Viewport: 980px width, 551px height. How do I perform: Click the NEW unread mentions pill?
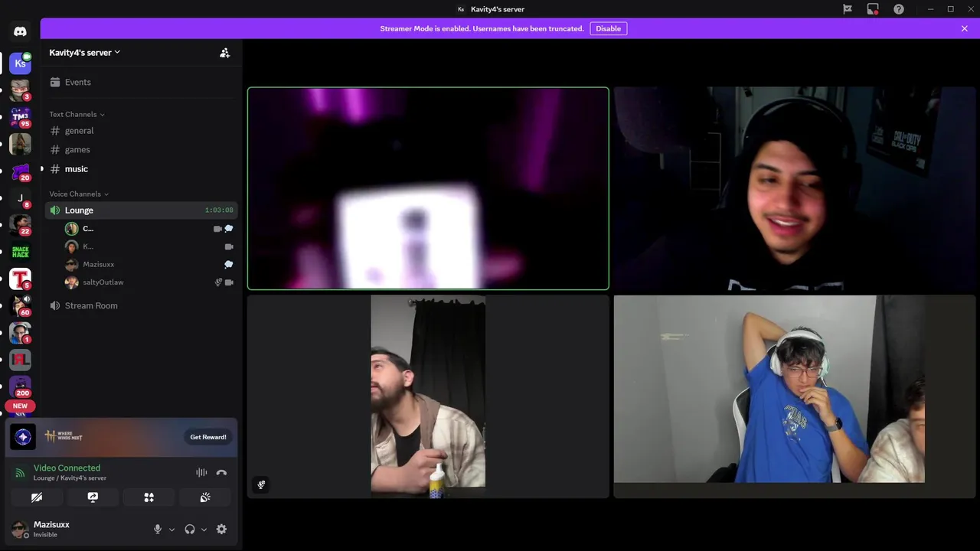point(20,406)
